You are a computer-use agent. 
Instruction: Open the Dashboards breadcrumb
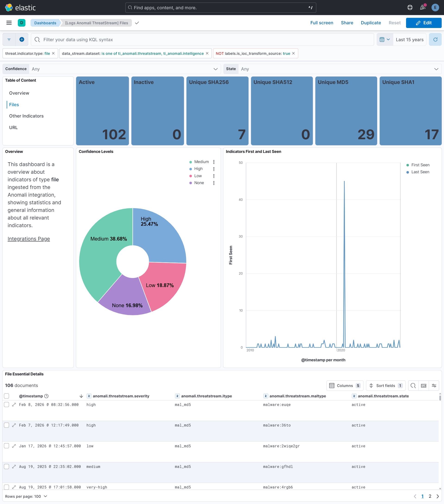45,23
